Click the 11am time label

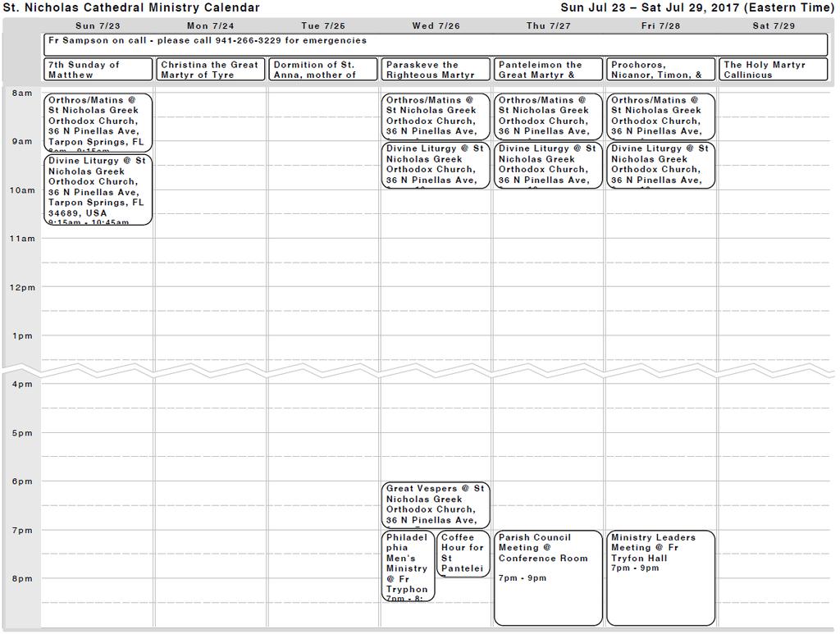tap(22, 239)
